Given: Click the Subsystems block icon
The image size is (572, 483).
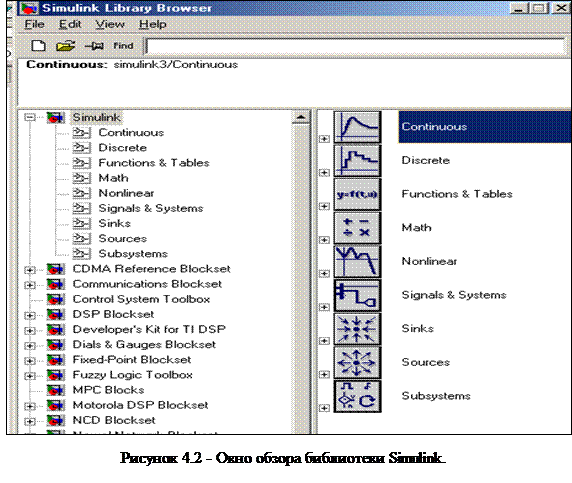Looking at the screenshot, I should click(x=358, y=397).
